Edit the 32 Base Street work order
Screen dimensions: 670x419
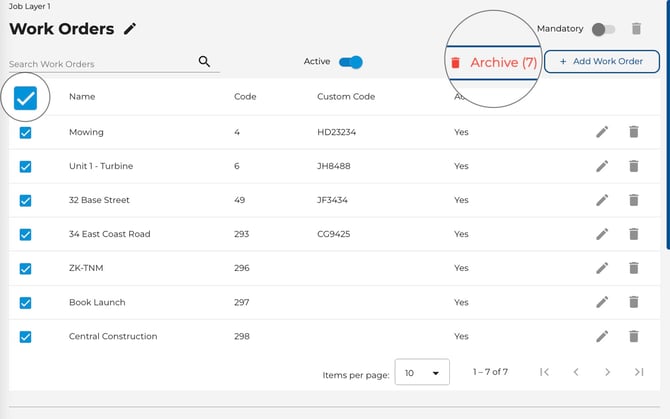601,200
